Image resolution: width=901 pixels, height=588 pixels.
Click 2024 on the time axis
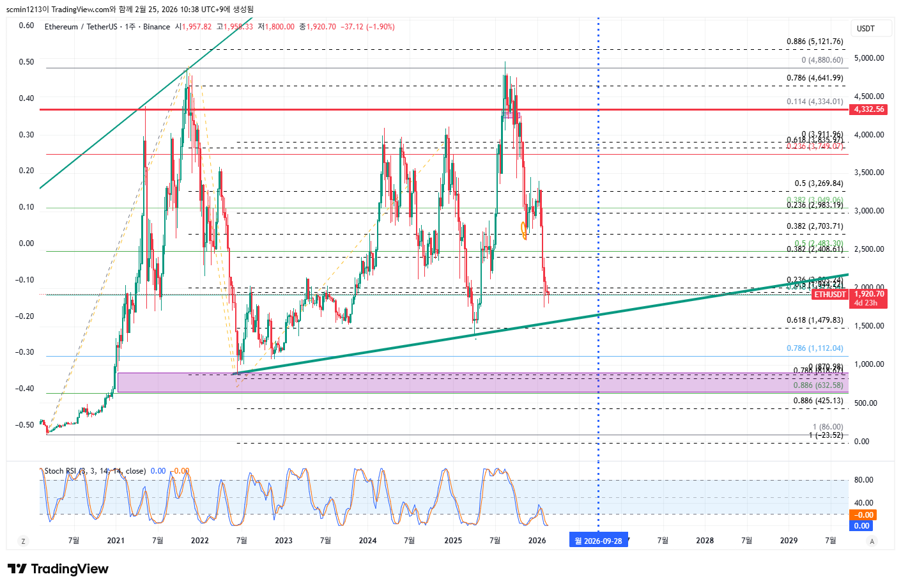click(x=367, y=541)
